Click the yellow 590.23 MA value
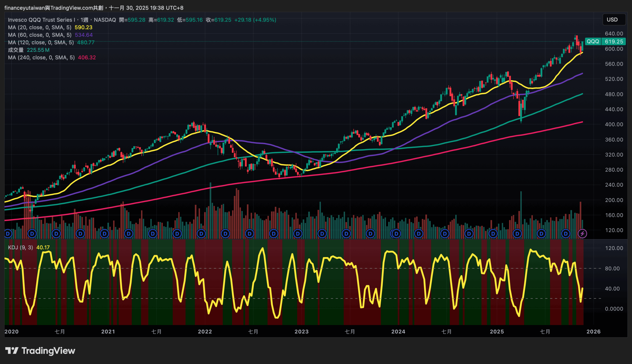This screenshot has height=364, width=632. [x=83, y=27]
